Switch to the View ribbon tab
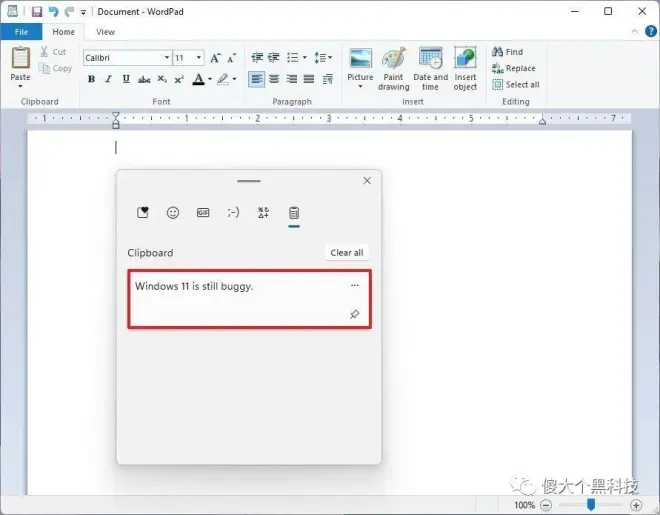Screen dimensions: 660x515 tap(105, 32)
